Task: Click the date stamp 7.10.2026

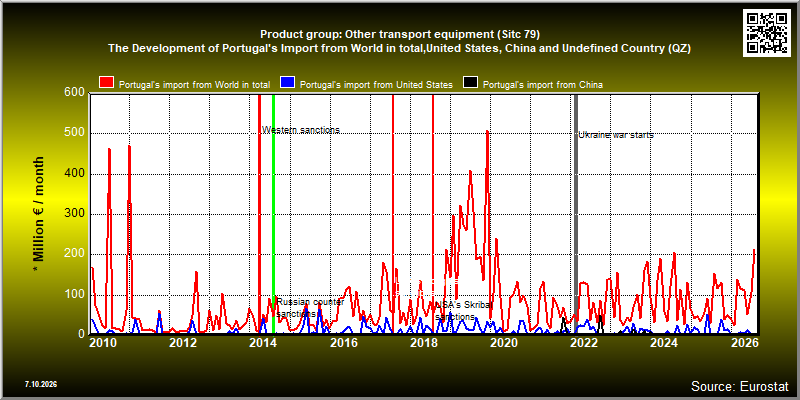Action: [x=40, y=384]
